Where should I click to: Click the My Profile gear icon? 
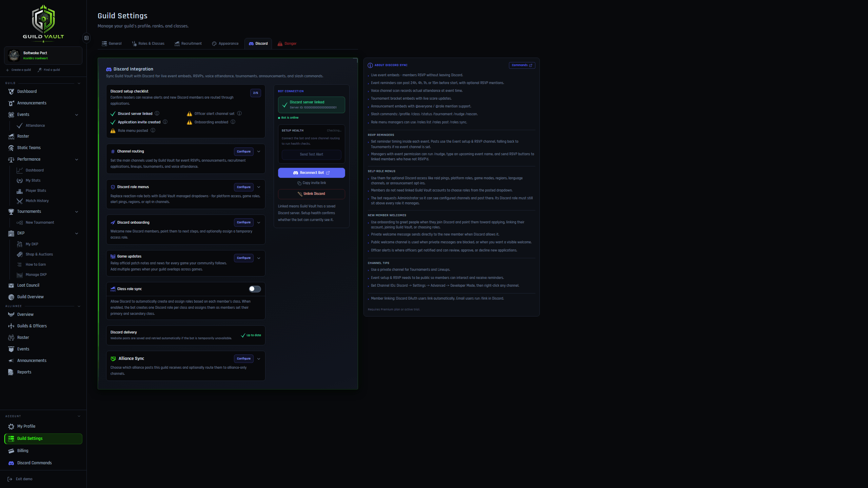pos(11,426)
